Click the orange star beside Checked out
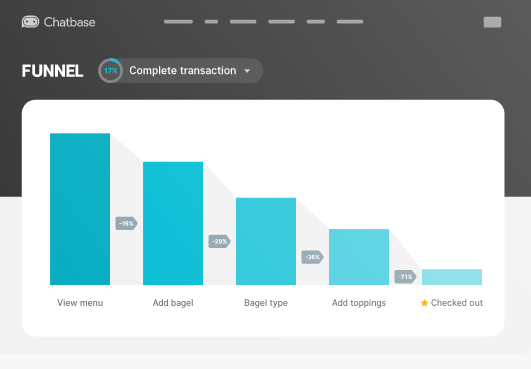 click(424, 303)
